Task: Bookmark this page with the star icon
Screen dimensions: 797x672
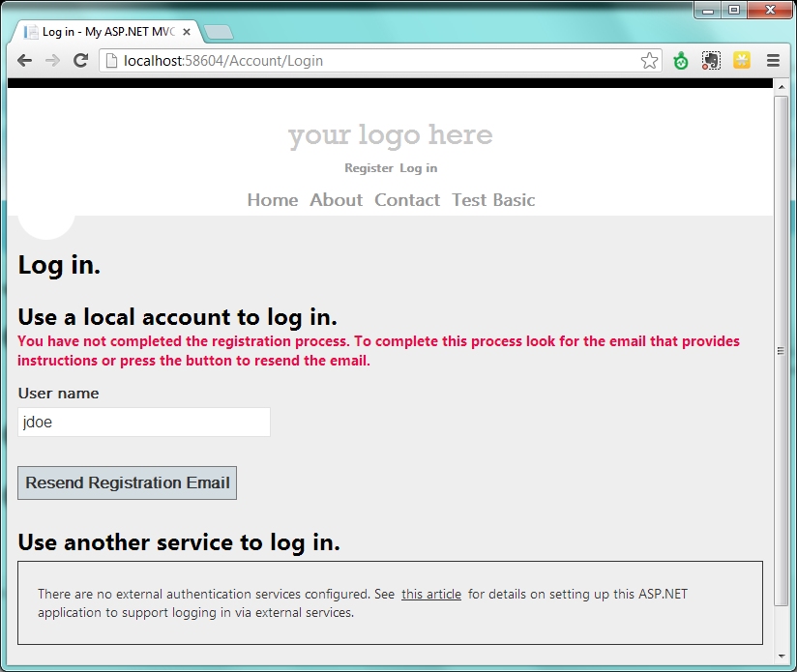Action: [650, 60]
